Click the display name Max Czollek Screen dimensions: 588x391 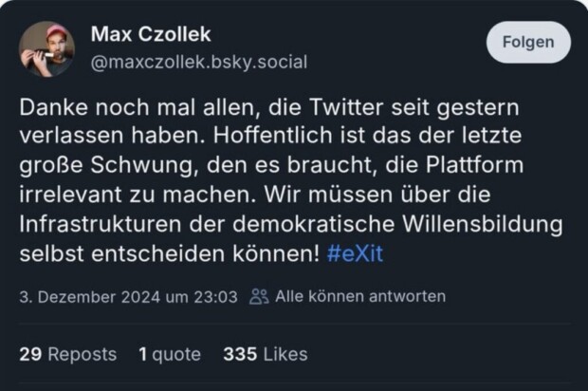pos(151,34)
